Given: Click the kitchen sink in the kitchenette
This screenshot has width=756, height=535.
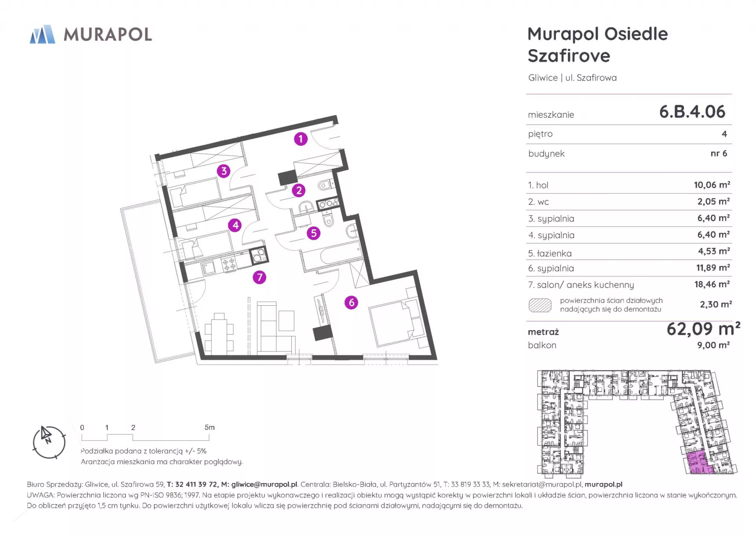Looking at the screenshot, I should point(208,269).
